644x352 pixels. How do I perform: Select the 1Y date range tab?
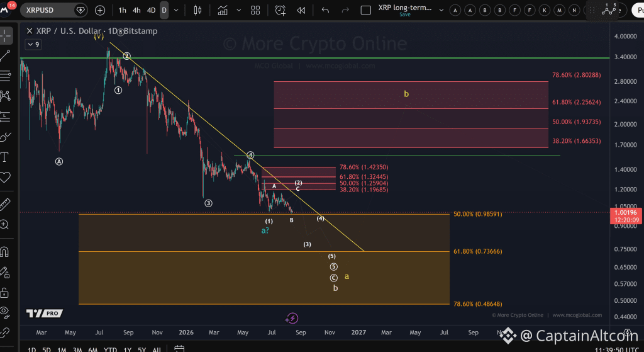[x=127, y=349]
